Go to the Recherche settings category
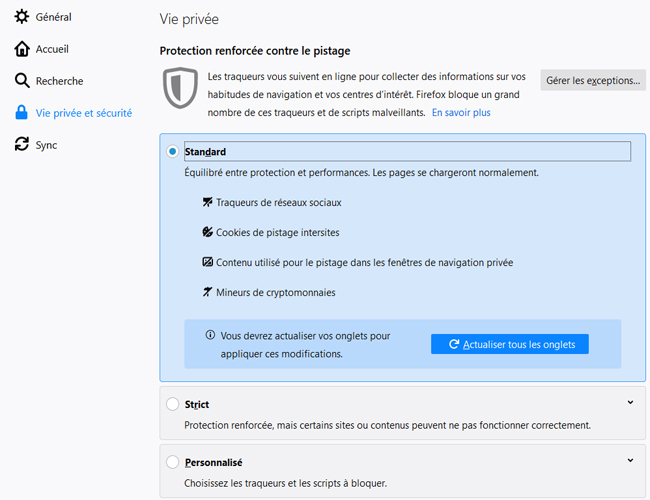The image size is (650, 500). pos(59,81)
